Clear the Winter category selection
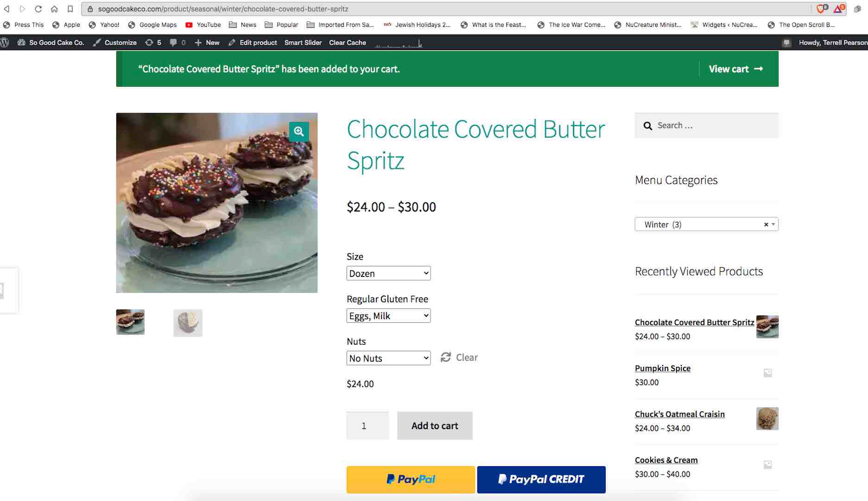 tap(766, 225)
